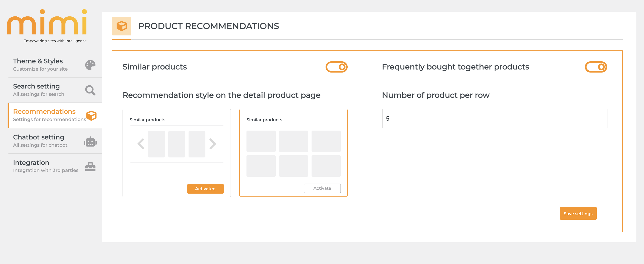Click the Activate button for grid style

322,188
